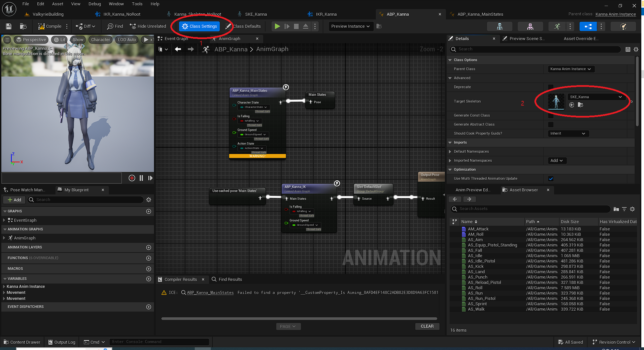Navigate back in graph history

tap(178, 49)
